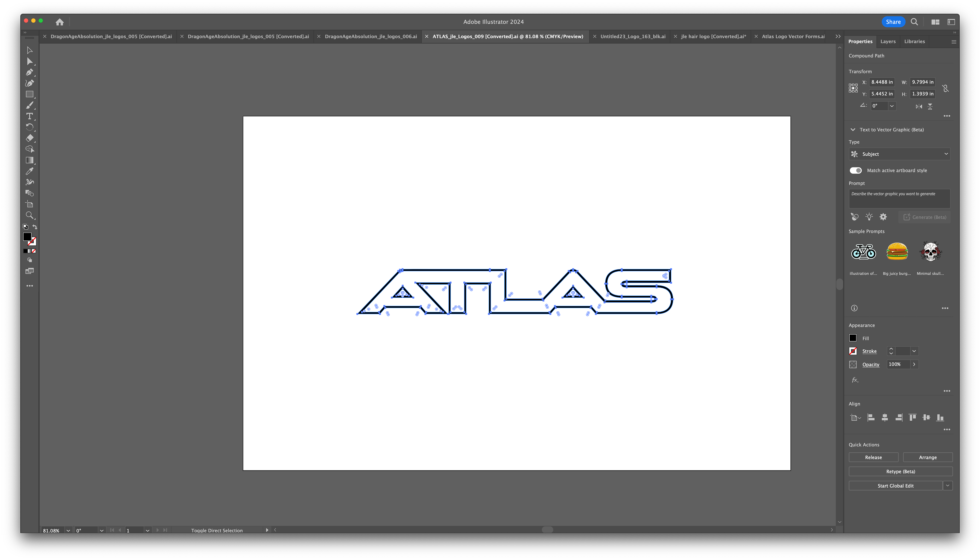980x560 pixels.
Task: Select the Eraser tool
Action: click(30, 138)
